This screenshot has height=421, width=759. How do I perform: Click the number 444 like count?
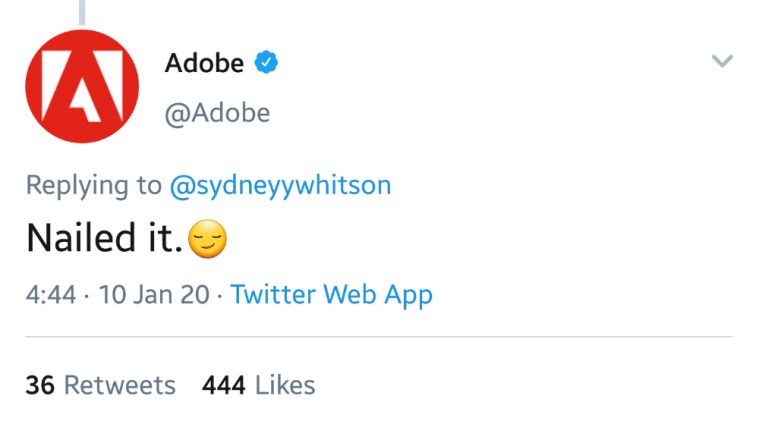(224, 386)
